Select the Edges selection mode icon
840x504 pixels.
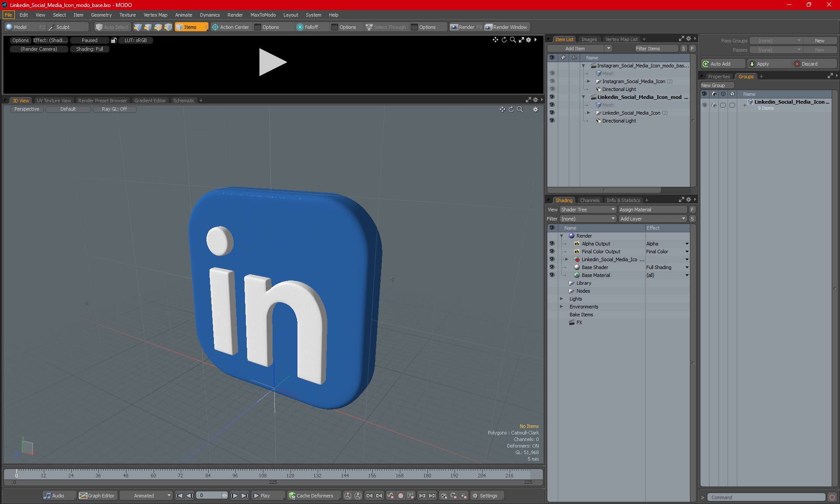[x=148, y=27]
